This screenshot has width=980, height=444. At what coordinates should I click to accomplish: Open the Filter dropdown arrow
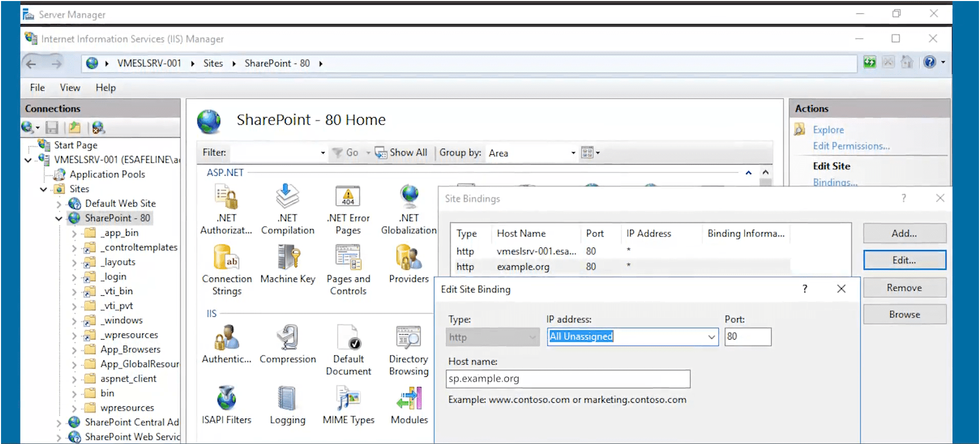tap(323, 153)
